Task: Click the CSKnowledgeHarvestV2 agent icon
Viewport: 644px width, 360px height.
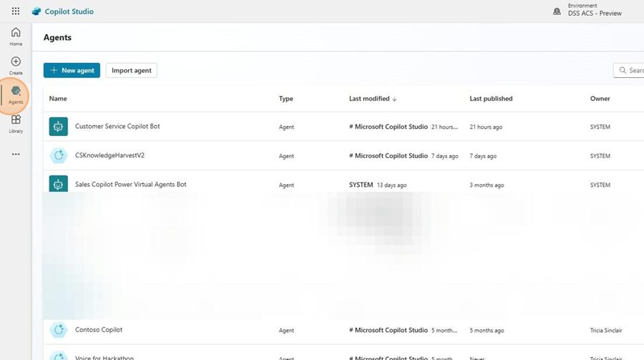Action: point(58,155)
